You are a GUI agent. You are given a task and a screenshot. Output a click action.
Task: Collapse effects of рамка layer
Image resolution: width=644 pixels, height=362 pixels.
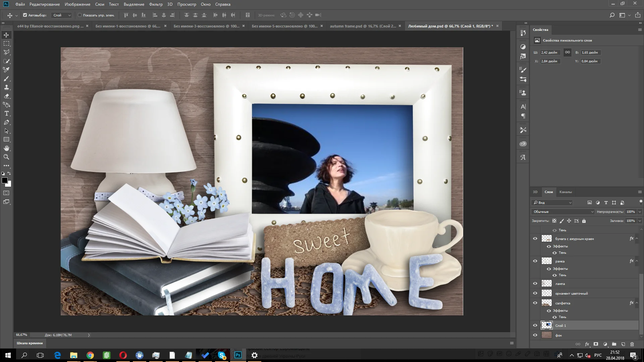637,261
